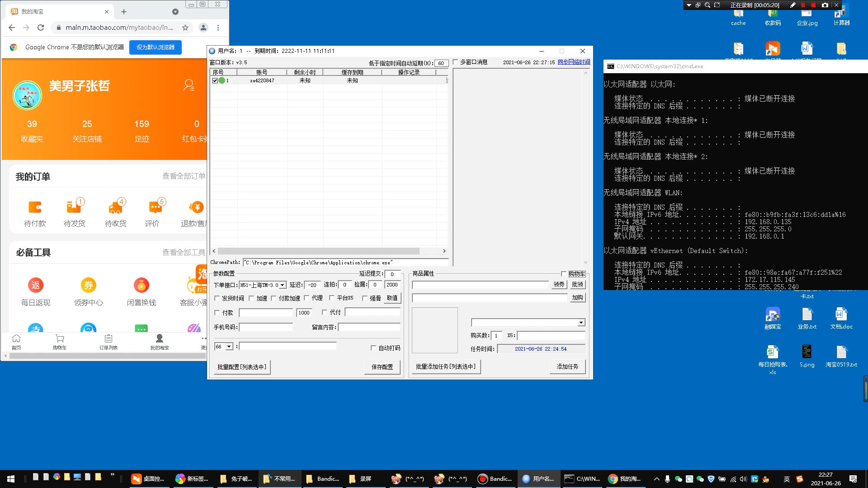Click the Taobao user avatar picture
The width and height of the screenshot is (868, 488).
click(28, 95)
